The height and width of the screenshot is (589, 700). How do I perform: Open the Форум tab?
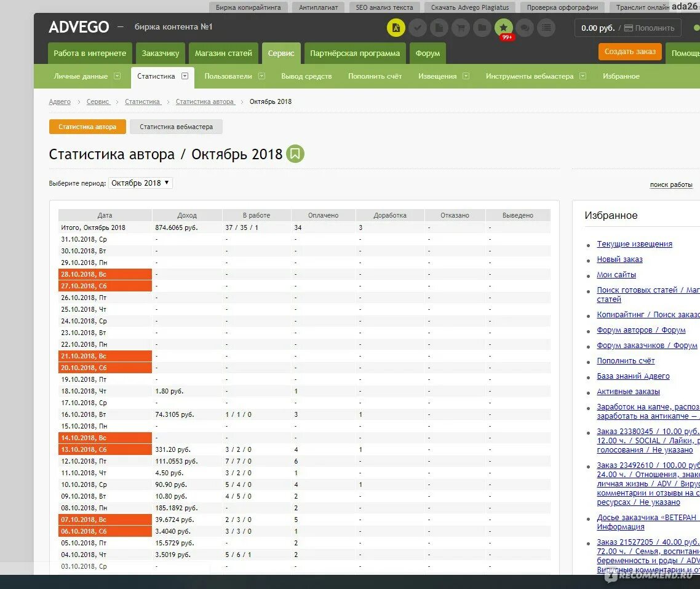click(428, 53)
